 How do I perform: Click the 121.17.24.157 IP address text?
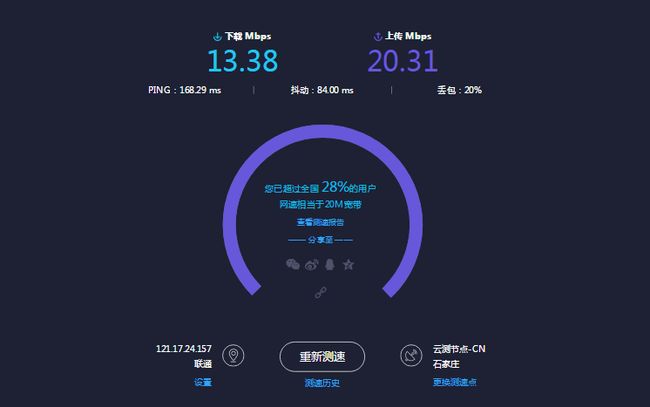[184, 349]
